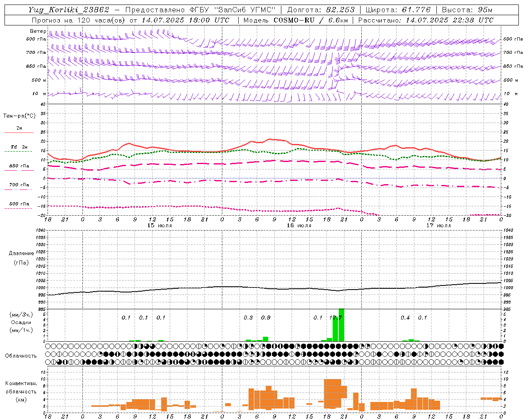Click the tallest orange convective cloud bar
The width and height of the screenshot is (525, 420).
click(333, 394)
